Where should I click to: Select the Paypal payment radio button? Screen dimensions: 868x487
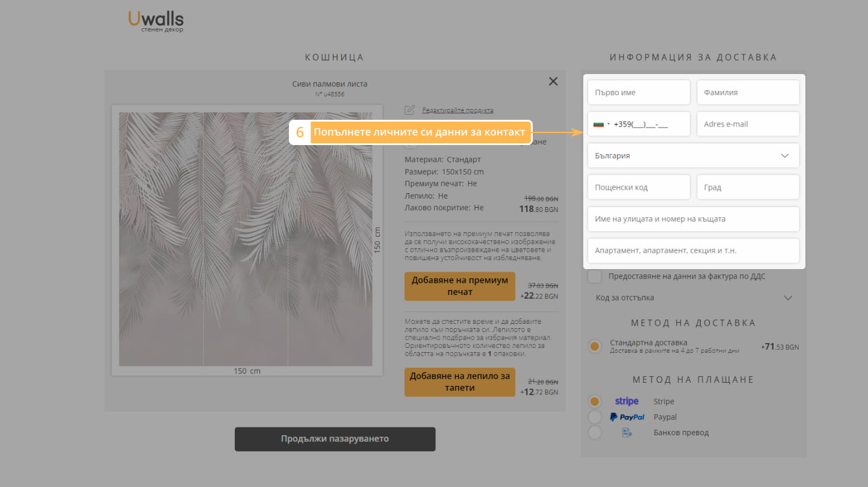click(595, 417)
